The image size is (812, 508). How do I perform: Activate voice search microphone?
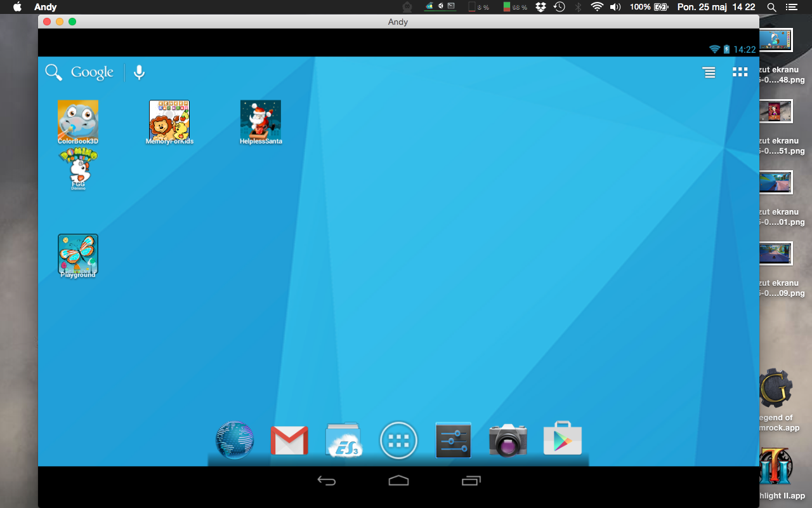139,72
